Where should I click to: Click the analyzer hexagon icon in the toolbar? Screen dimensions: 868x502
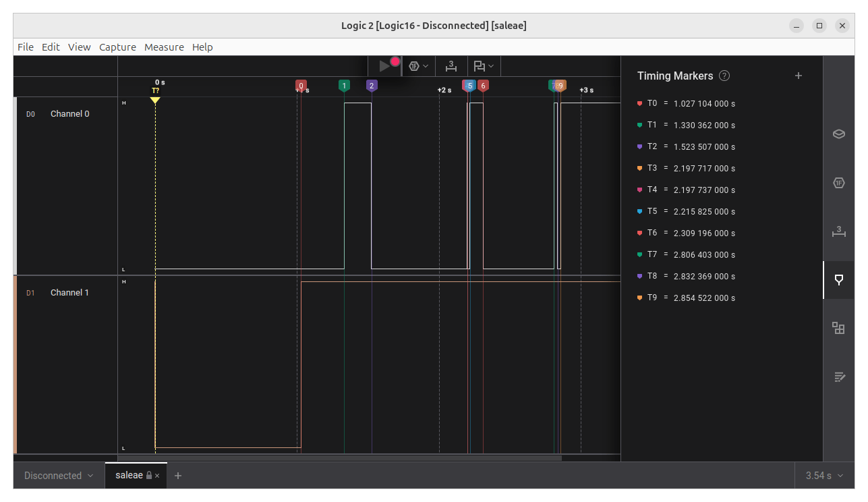pos(413,65)
